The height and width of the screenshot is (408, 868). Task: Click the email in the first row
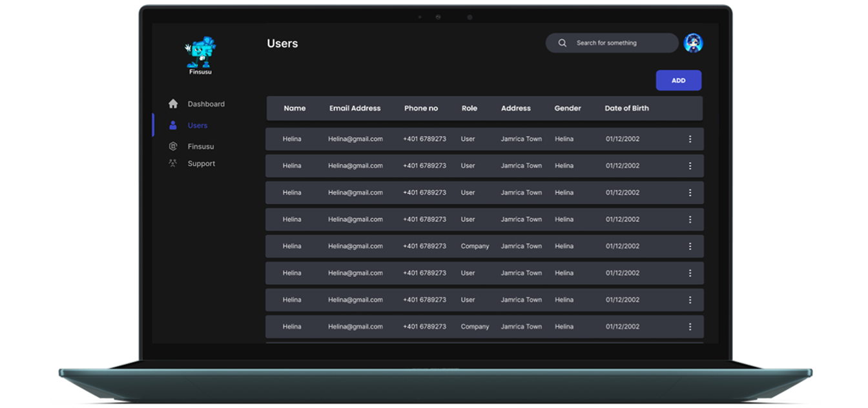[355, 139]
